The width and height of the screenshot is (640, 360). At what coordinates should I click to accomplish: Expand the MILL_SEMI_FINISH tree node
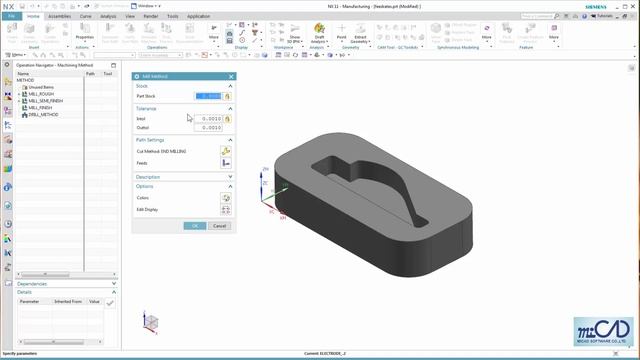tap(19, 101)
